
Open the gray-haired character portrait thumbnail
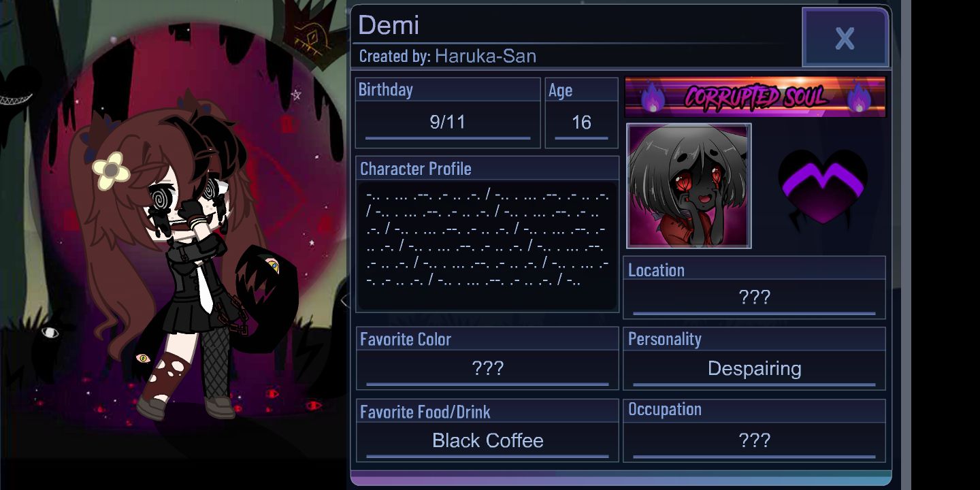(689, 186)
